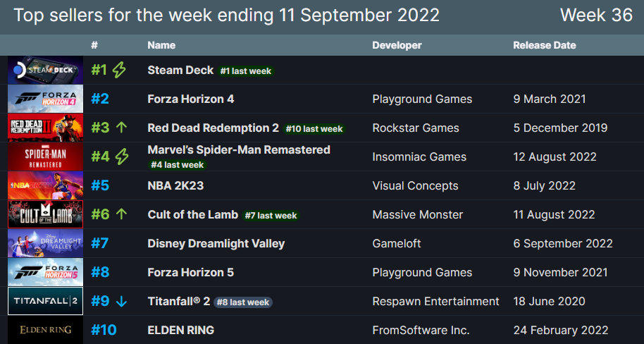Sort by the Release Date column header

point(545,45)
